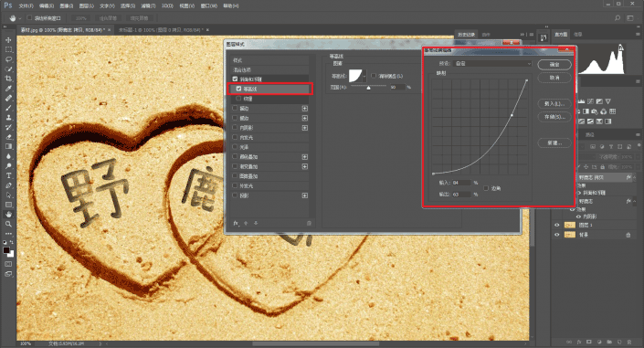Click 存储(S)... button in contour editor

(x=554, y=117)
